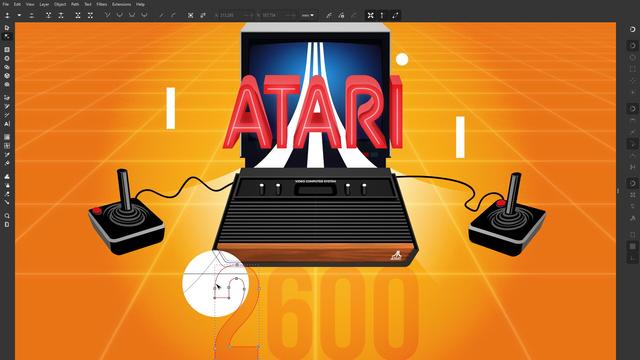Select the Zoom magnifier tool
The height and width of the screenshot is (360, 640).
pos(7,216)
